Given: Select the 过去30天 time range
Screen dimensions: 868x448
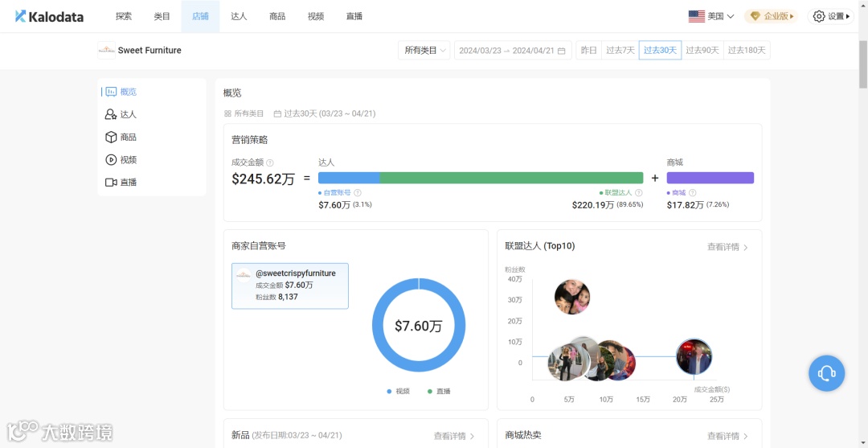Looking at the screenshot, I should (x=660, y=51).
